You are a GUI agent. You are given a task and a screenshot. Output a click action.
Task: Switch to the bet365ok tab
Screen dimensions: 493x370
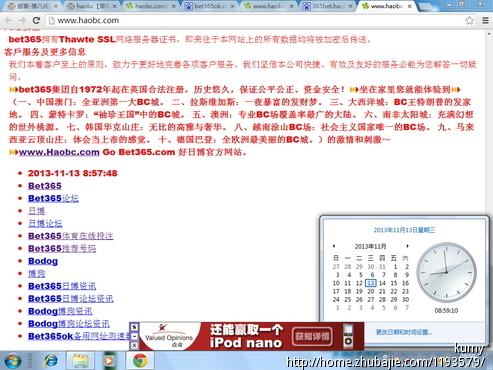click(209, 6)
